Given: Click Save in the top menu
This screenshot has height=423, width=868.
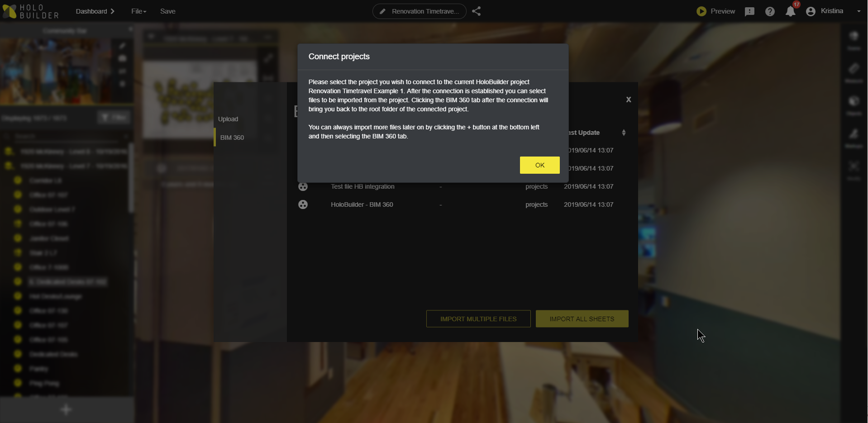Looking at the screenshot, I should (x=168, y=11).
